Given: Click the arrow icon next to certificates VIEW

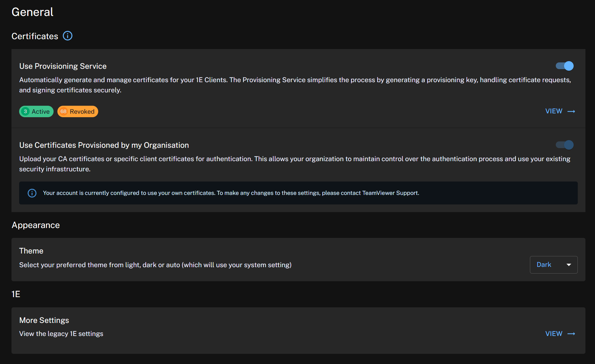Looking at the screenshot, I should click(571, 111).
